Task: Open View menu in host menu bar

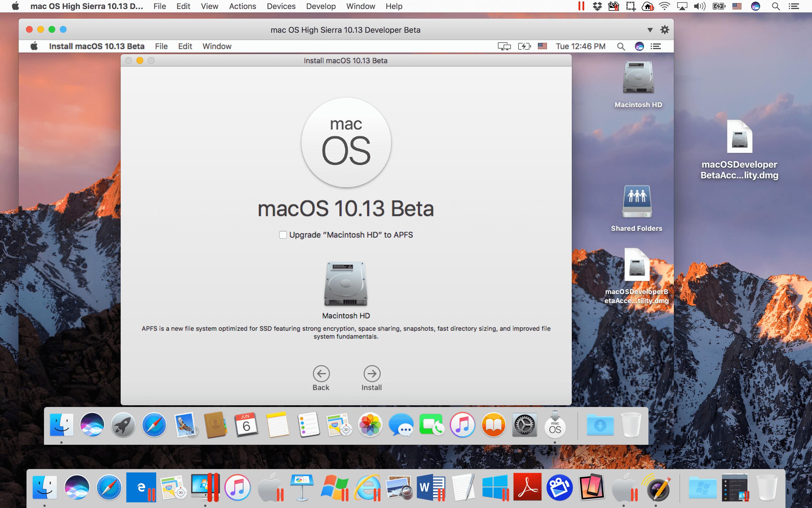Action: coord(209,6)
